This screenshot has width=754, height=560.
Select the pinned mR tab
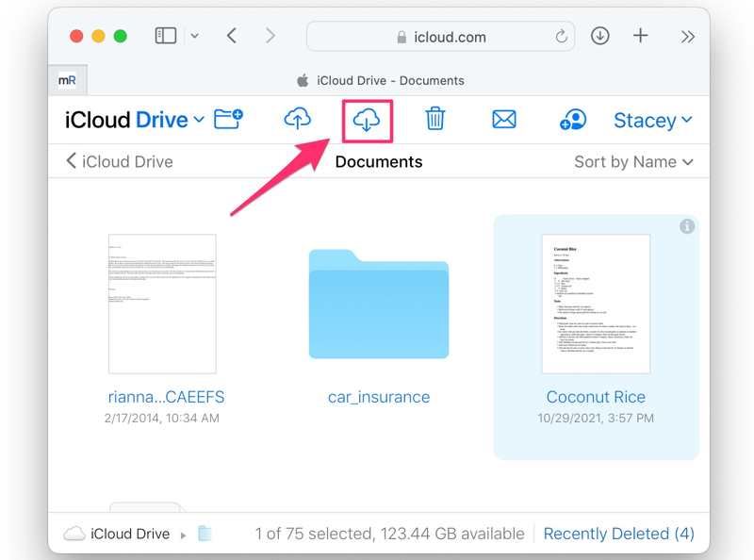point(67,80)
